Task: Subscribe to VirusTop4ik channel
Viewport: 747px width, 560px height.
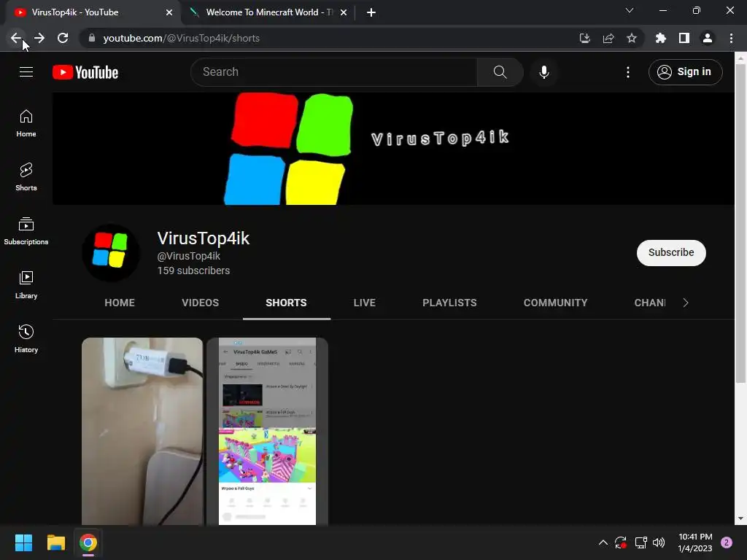Action: pos(671,252)
